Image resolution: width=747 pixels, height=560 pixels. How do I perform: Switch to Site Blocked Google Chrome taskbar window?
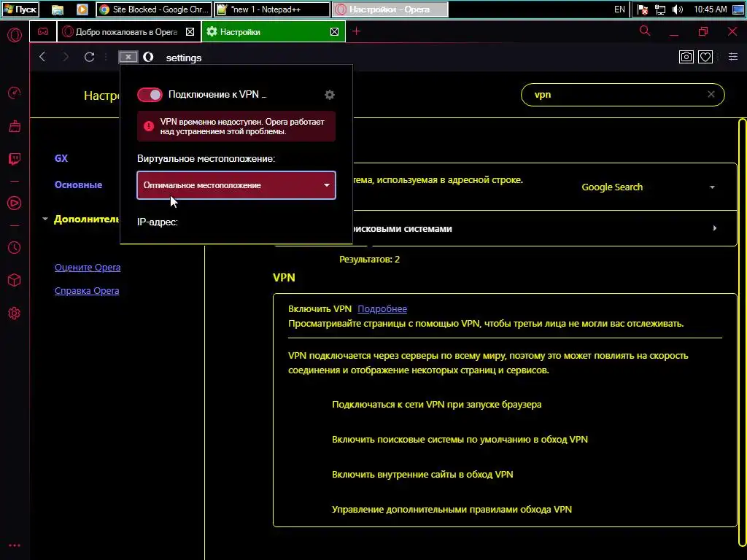[154, 9]
